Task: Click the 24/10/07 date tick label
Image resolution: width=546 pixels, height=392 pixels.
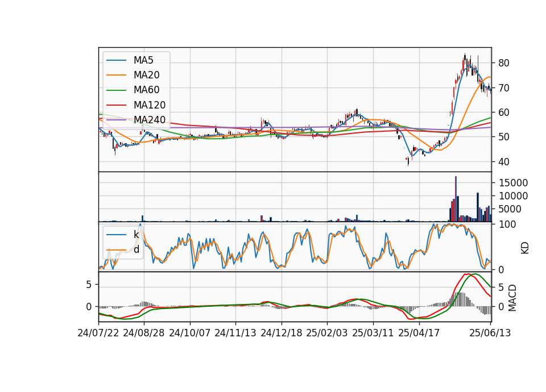Action: point(190,333)
